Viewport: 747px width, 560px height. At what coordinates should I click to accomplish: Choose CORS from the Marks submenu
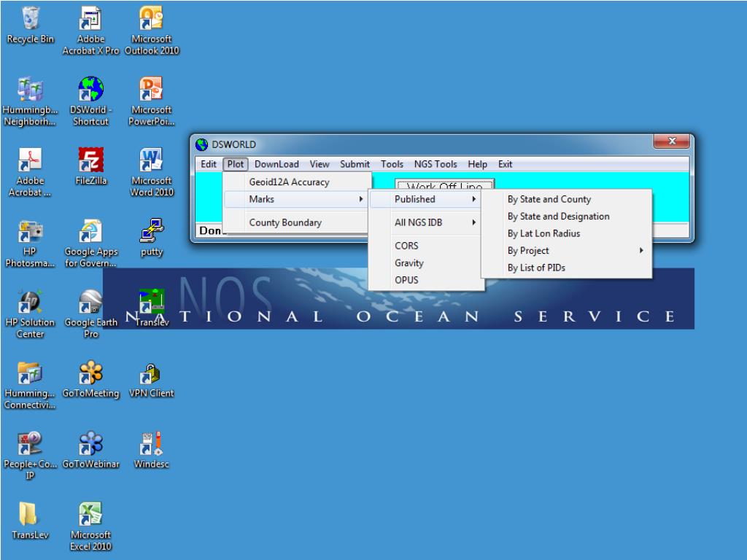click(x=426, y=246)
